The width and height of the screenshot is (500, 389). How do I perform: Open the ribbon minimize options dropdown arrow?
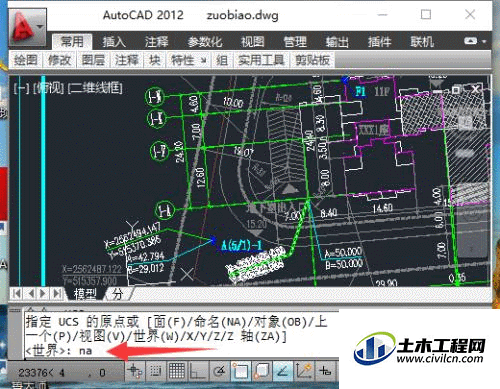(484, 41)
